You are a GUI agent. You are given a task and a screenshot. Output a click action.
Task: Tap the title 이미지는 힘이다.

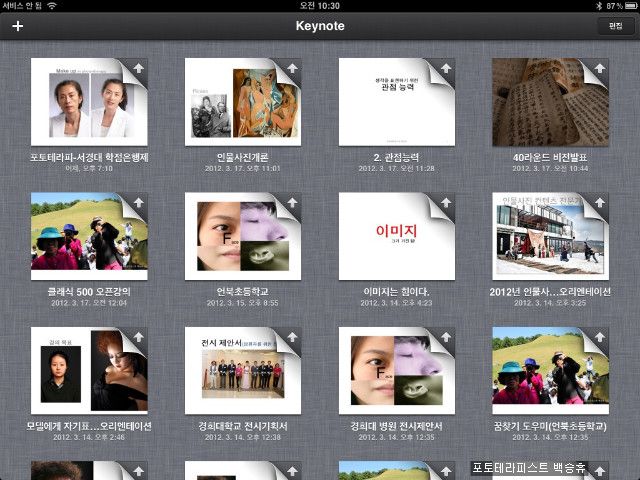point(396,292)
